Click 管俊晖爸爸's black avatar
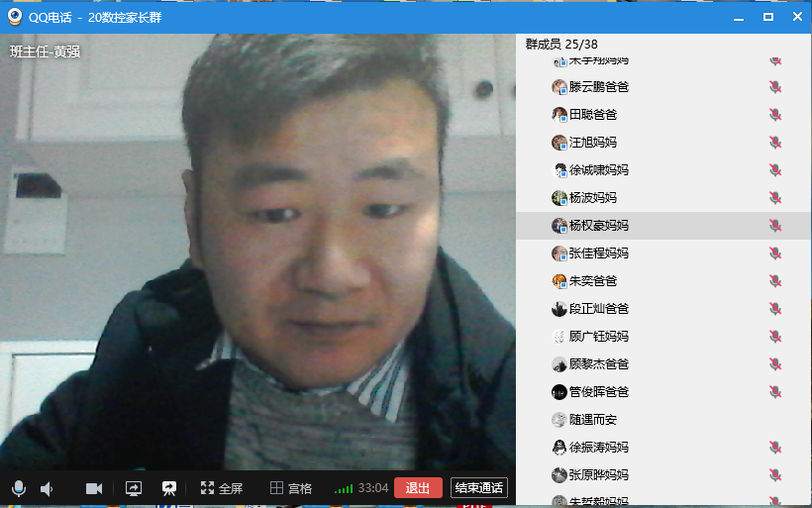Screen dimensions: 812x508 click(559, 392)
